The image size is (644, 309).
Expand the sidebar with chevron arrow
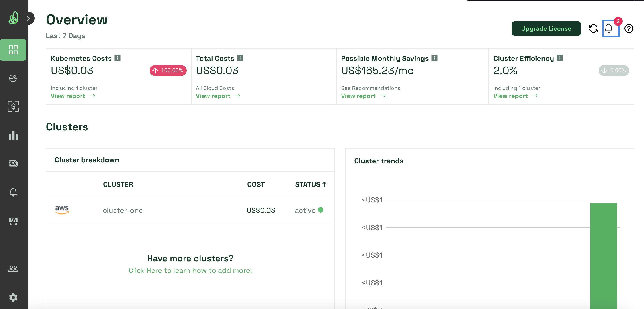coord(29,18)
